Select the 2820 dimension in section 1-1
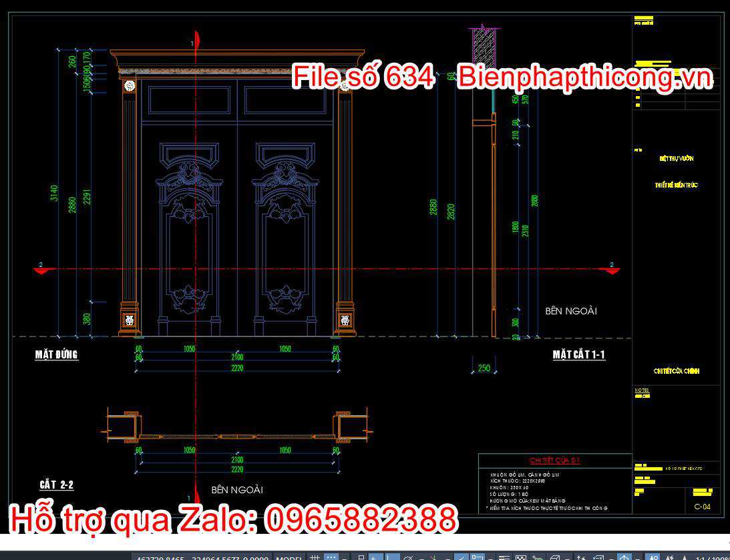The image size is (730, 560). pos(451,212)
